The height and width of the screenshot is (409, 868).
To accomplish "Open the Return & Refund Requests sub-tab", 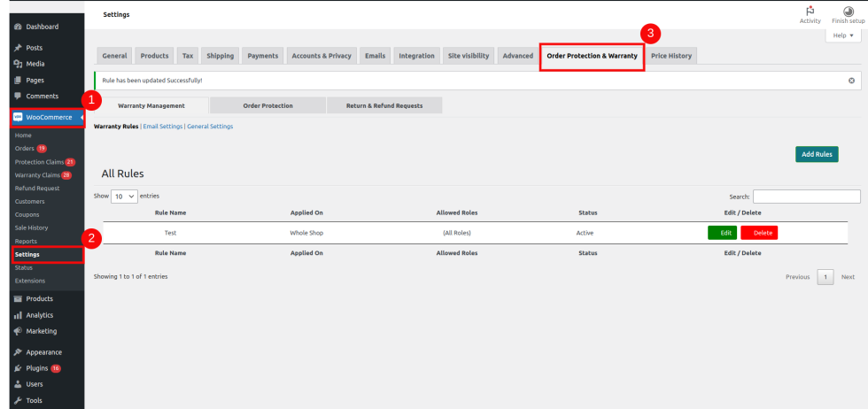I will pyautogui.click(x=384, y=105).
